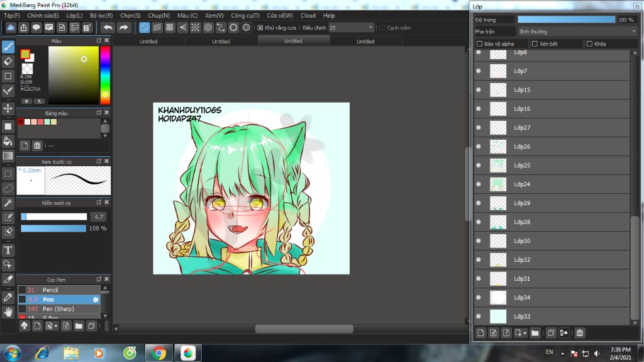Duplicate layer icon in layer panel
Image resolution: width=644 pixels, height=362 pixels.
coord(551,333)
